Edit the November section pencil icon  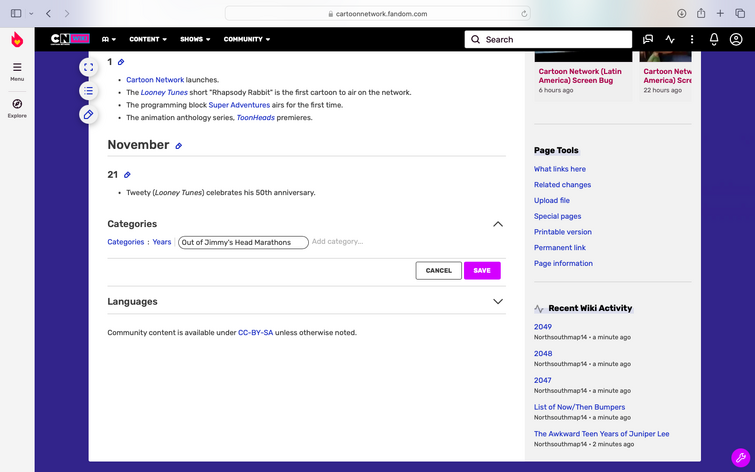click(x=179, y=146)
